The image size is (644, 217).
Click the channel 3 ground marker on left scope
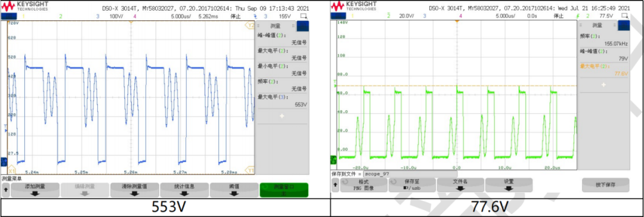[5, 162]
